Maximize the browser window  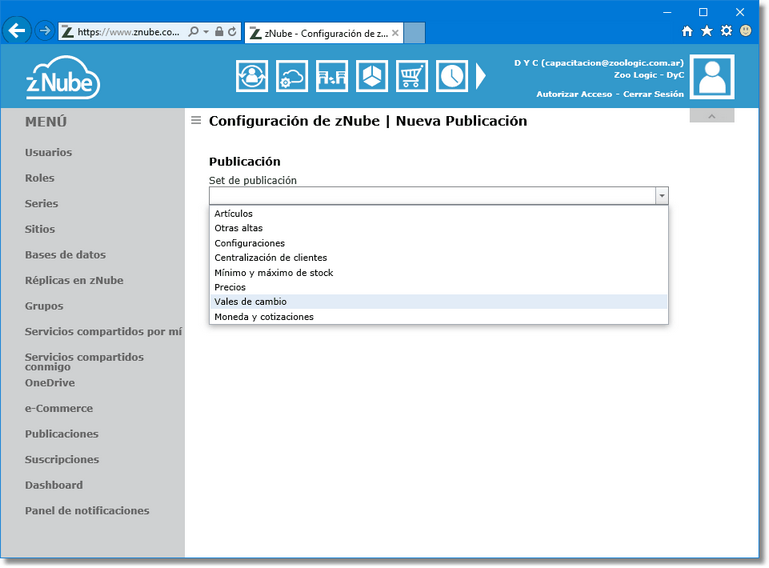703,12
